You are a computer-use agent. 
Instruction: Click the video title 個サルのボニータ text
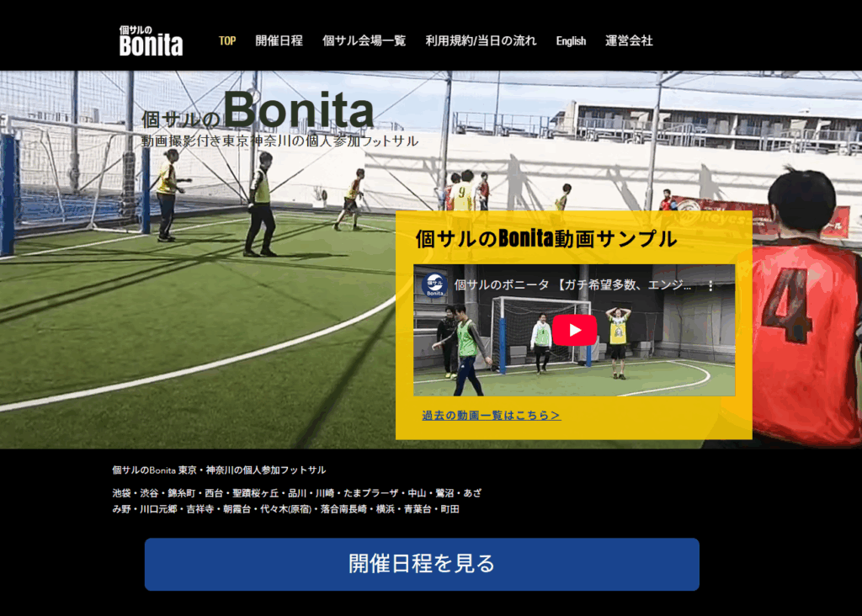pyautogui.click(x=502, y=284)
